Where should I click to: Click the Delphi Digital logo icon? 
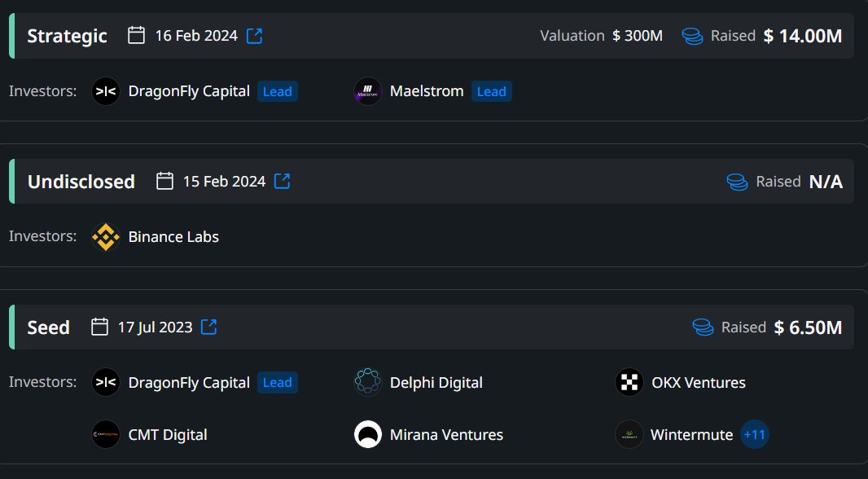point(367,383)
